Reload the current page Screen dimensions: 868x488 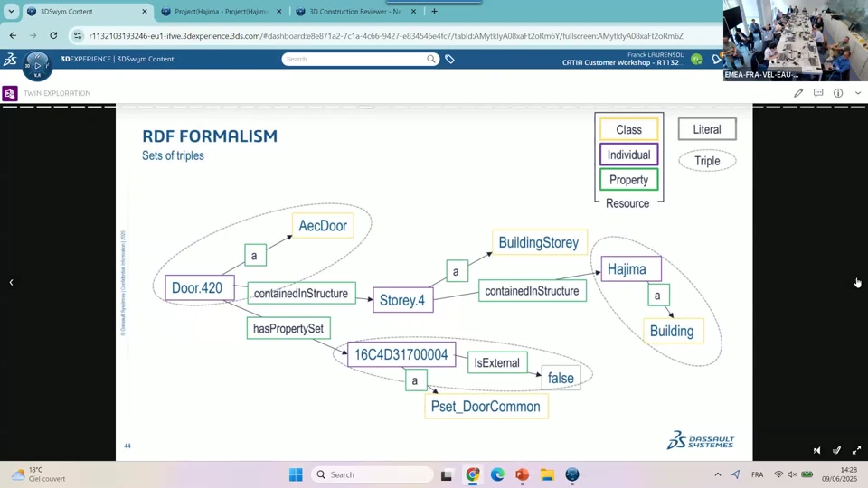tap(53, 35)
